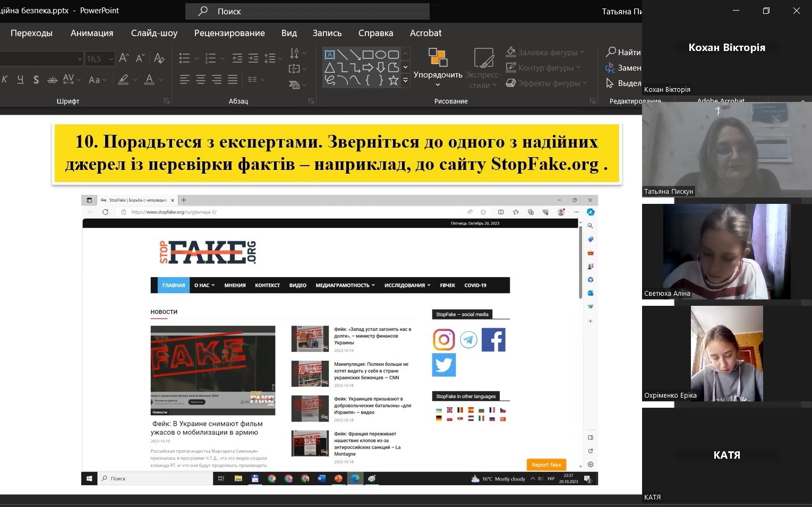Clear all formatting with eraser icon
This screenshot has height=507, width=812.
click(x=159, y=58)
